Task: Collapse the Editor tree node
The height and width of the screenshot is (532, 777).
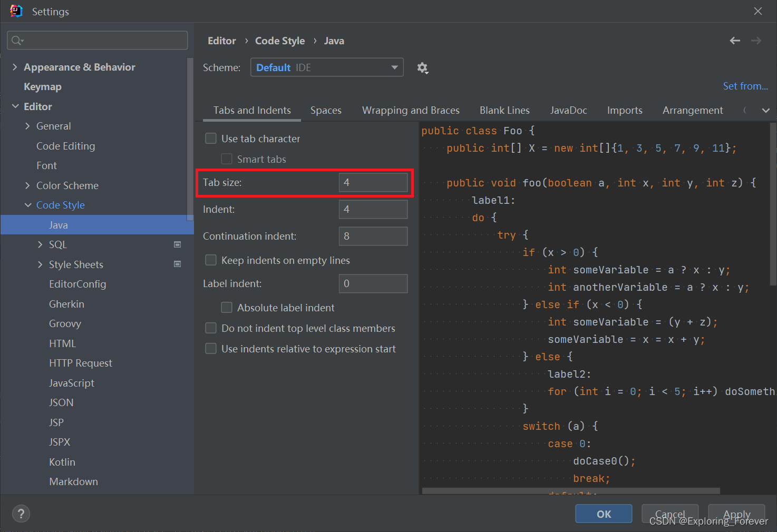Action: (15, 106)
